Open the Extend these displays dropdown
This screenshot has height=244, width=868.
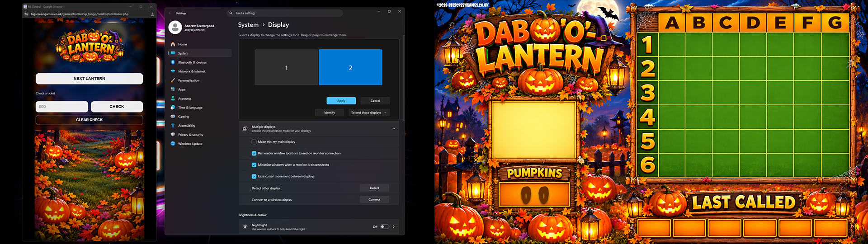tap(369, 113)
